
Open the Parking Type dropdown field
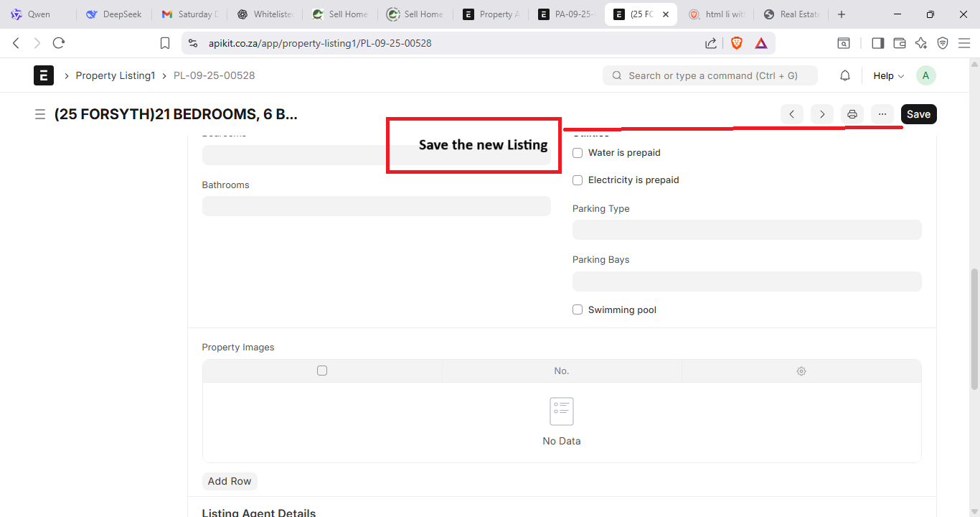point(746,230)
